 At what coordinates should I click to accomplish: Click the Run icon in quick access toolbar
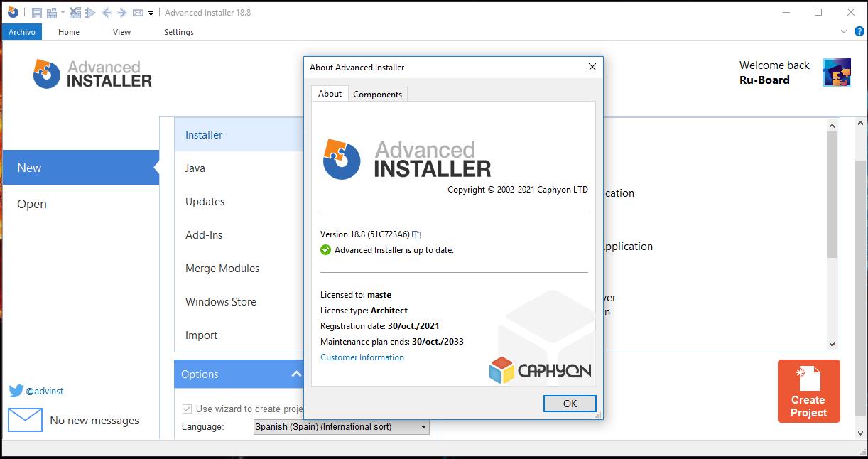[x=90, y=13]
